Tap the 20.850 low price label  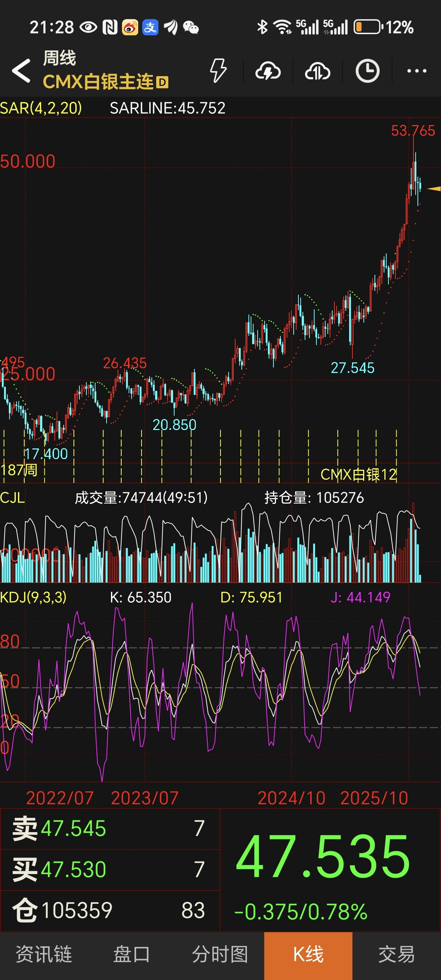click(x=175, y=425)
